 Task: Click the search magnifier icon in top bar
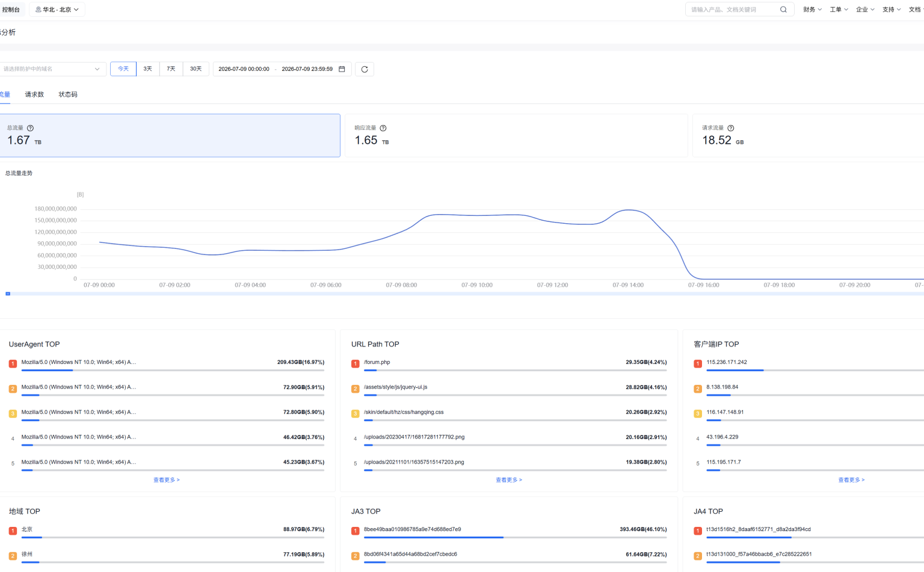[783, 10]
